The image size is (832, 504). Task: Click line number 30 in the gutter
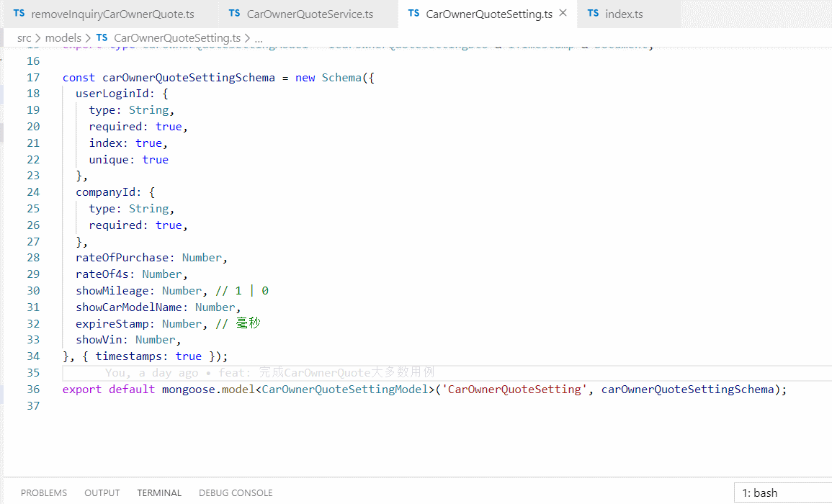point(32,290)
